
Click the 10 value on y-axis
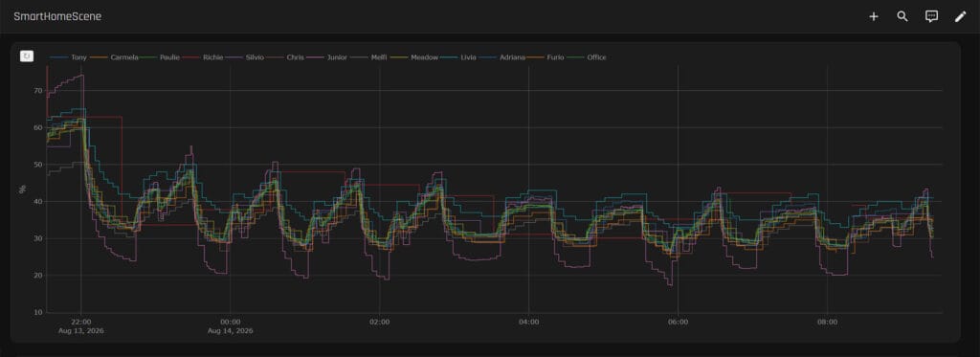38,312
